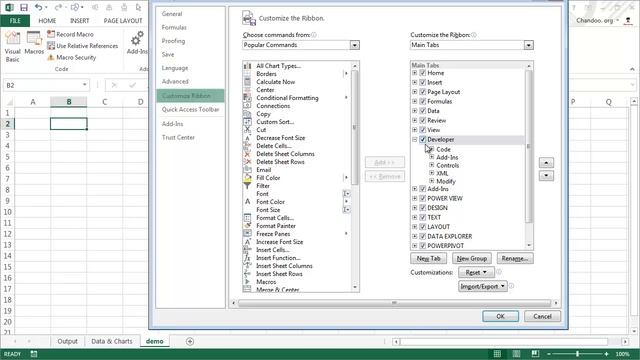Click Record Macro in the ribbon
The width and height of the screenshot is (640, 360).
(x=70, y=34)
